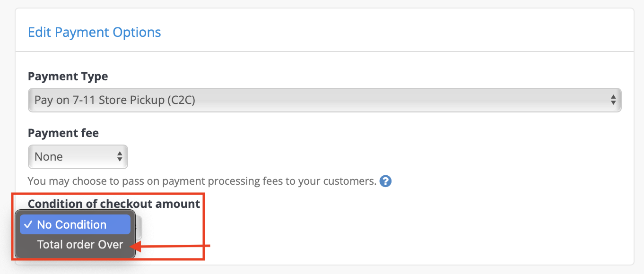Open the help tooltip about payment processing fees
The height and width of the screenshot is (274, 644).
pos(385,181)
